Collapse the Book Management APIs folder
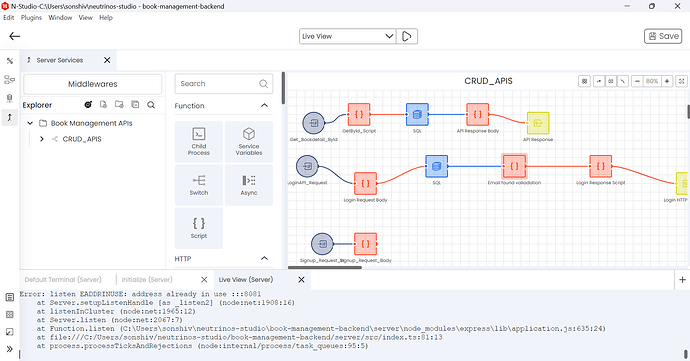Image resolution: width=690 pixels, height=361 pixels. (x=30, y=123)
